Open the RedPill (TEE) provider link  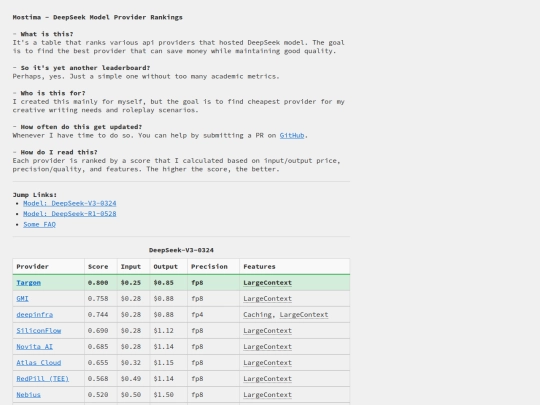click(43, 379)
